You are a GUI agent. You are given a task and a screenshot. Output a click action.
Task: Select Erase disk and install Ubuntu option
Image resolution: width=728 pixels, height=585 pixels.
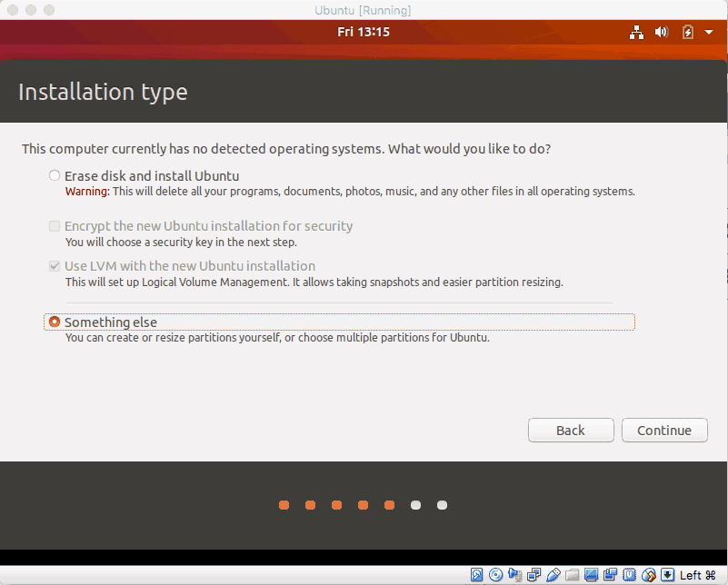pyautogui.click(x=55, y=175)
